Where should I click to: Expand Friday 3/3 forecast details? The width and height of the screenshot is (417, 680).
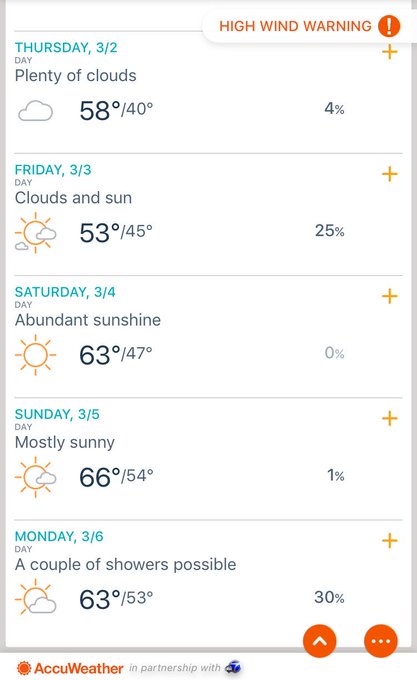(389, 174)
